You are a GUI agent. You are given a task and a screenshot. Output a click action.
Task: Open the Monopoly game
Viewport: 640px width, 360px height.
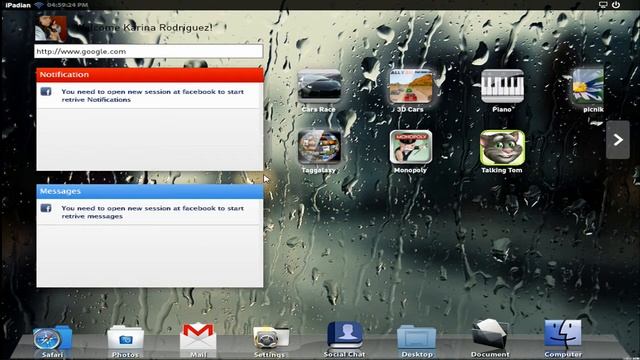(411, 147)
